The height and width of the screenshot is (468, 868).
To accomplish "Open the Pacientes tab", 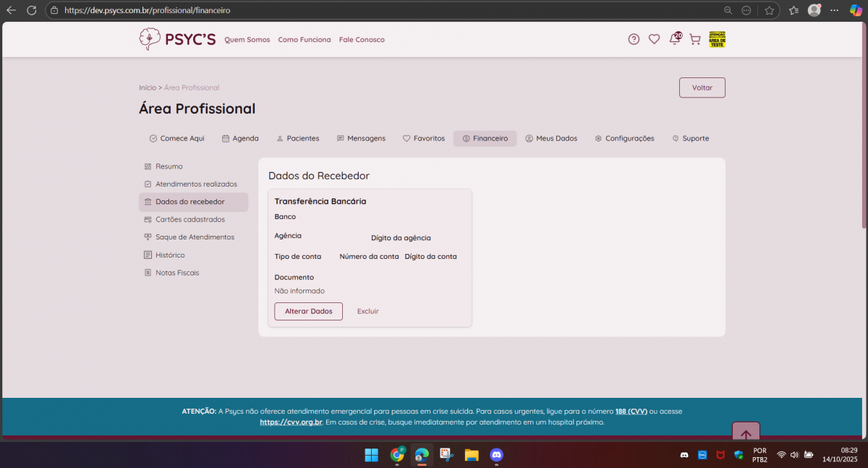I will 297,138.
